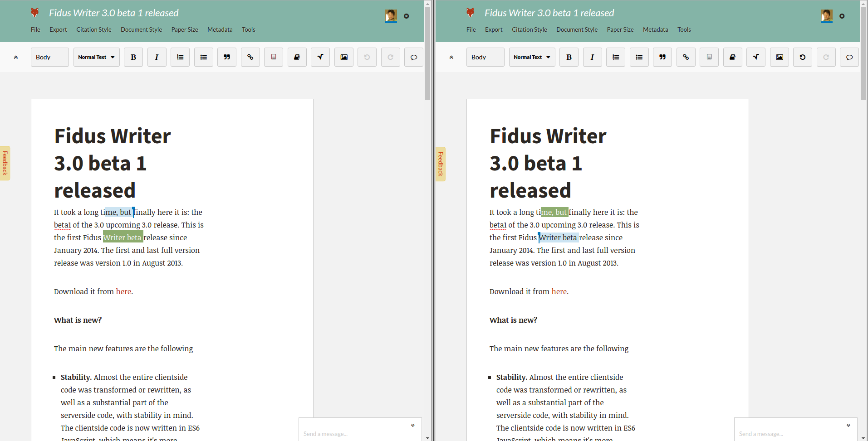Open Tools menu in left window
This screenshot has height=441, width=868.
pyautogui.click(x=249, y=29)
